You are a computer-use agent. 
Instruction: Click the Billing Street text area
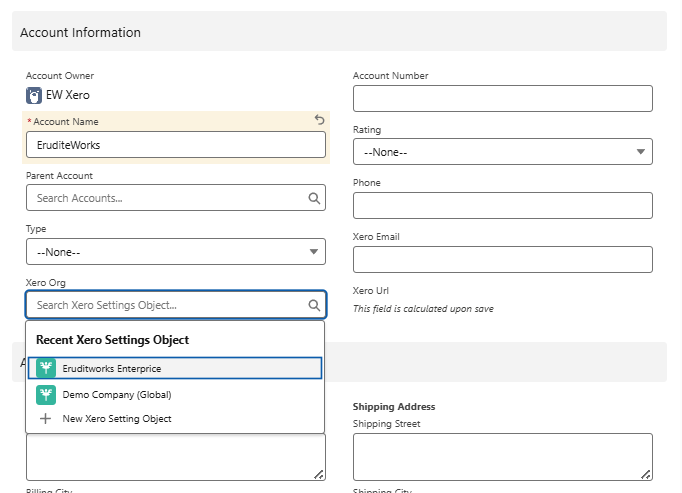click(x=176, y=457)
